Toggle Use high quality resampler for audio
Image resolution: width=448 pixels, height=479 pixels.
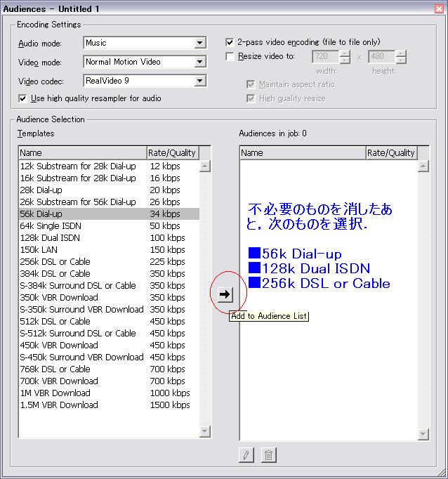[x=22, y=98]
